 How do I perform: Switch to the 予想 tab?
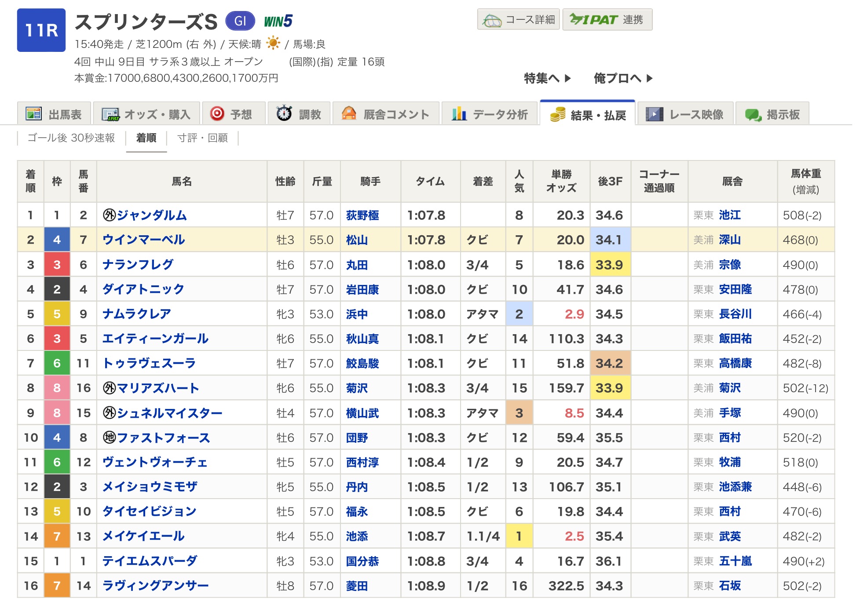[x=234, y=114]
